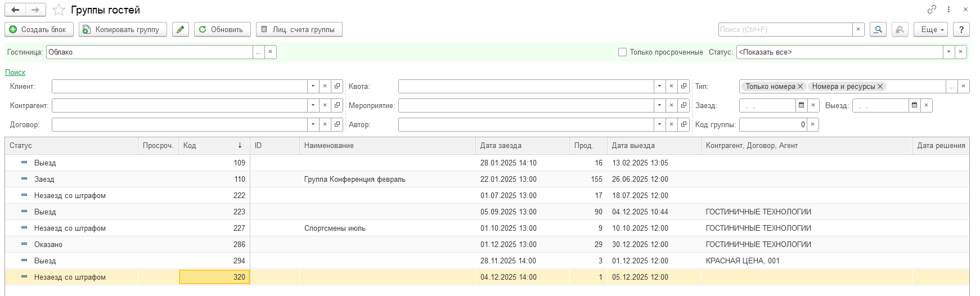980x296 pixels.
Task: Go back with the left arrow
Action: tap(15, 10)
